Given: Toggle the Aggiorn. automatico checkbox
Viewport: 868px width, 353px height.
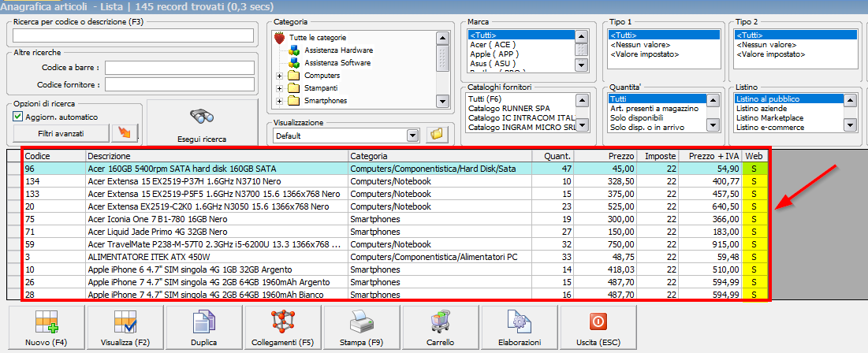Looking at the screenshot, I should 18,117.
